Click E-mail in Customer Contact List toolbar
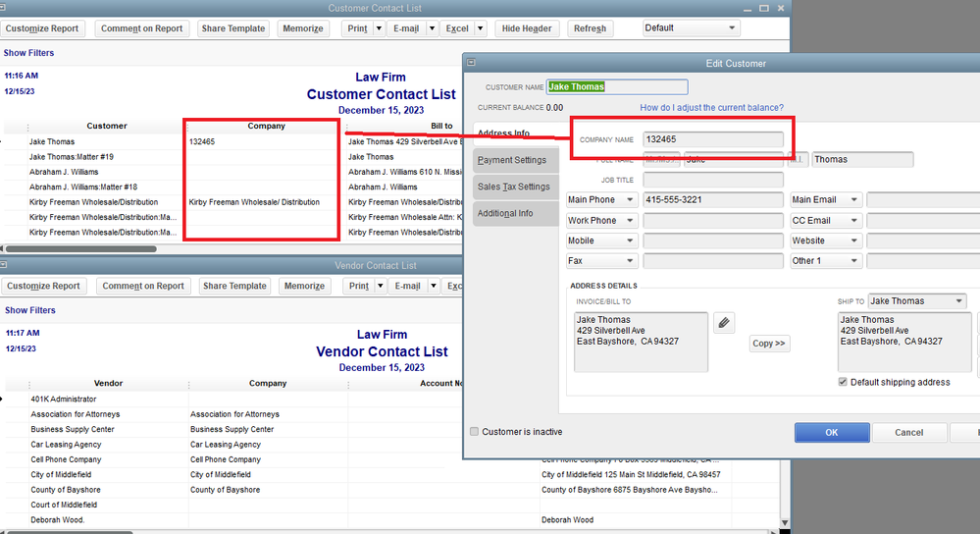Screen dimensions: 980x534 point(406,28)
